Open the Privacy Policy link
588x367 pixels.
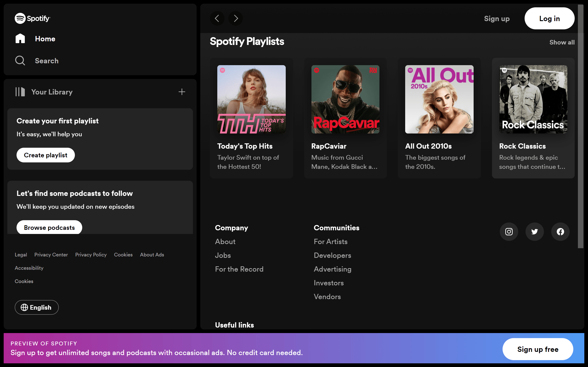[x=91, y=255]
